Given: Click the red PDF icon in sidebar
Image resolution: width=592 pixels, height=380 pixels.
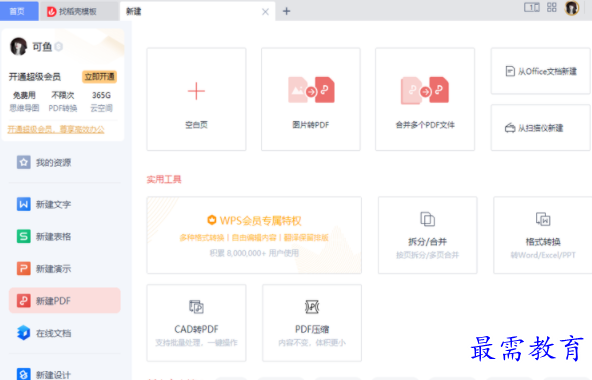Looking at the screenshot, I should pos(23,301).
